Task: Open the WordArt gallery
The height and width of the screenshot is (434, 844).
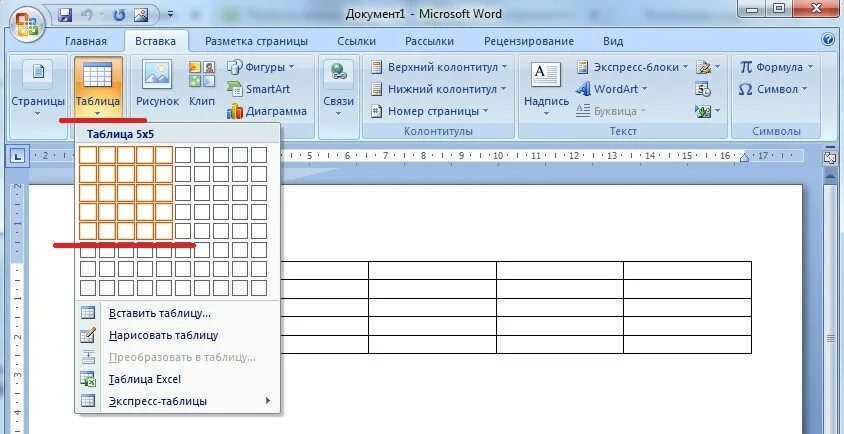Action: [x=611, y=89]
